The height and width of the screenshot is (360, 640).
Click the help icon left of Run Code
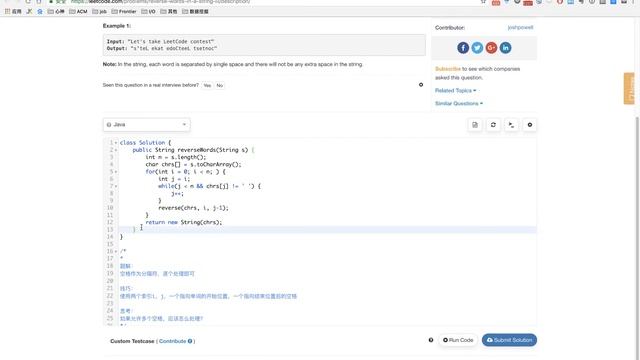coord(431,340)
